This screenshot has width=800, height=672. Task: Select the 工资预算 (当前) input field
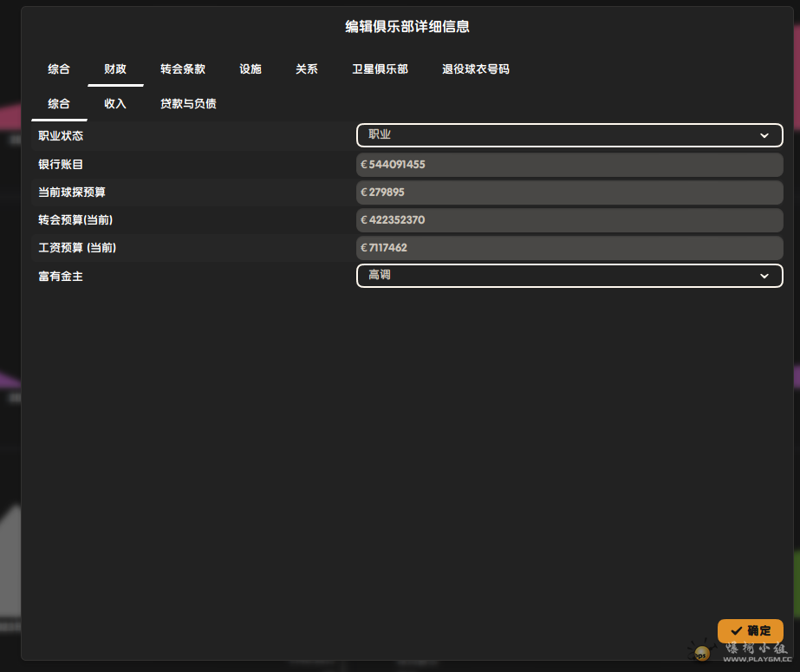pos(569,248)
